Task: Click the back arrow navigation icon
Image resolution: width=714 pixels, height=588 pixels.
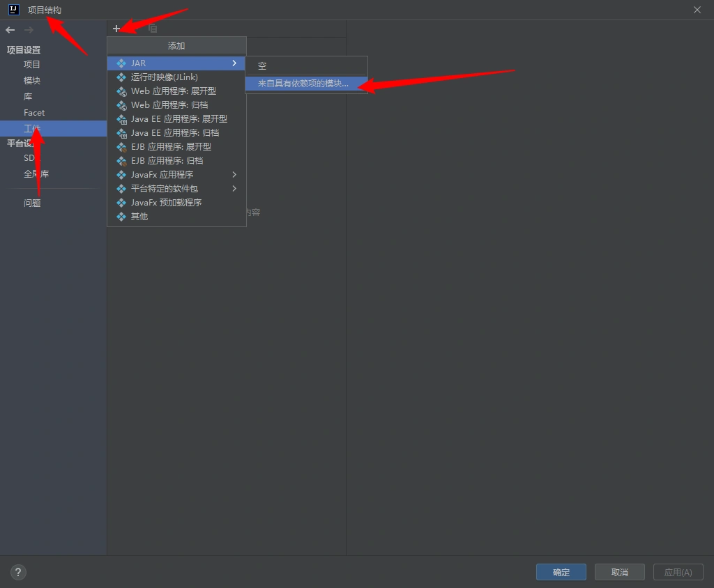Action: (10, 30)
